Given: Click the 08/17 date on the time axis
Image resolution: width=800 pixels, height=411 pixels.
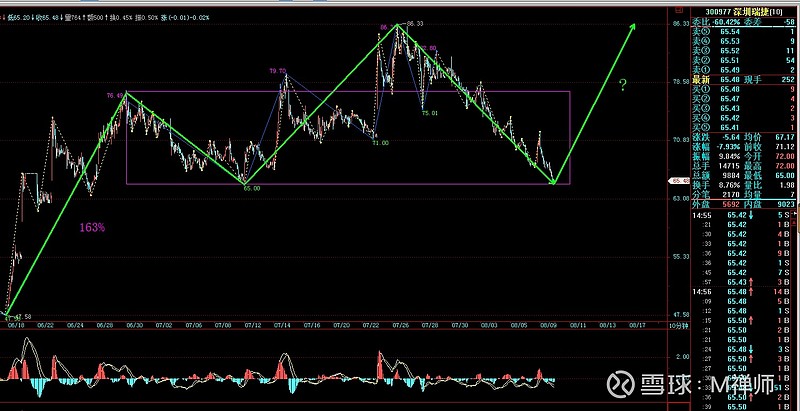Looking at the screenshot, I should click(x=637, y=325).
